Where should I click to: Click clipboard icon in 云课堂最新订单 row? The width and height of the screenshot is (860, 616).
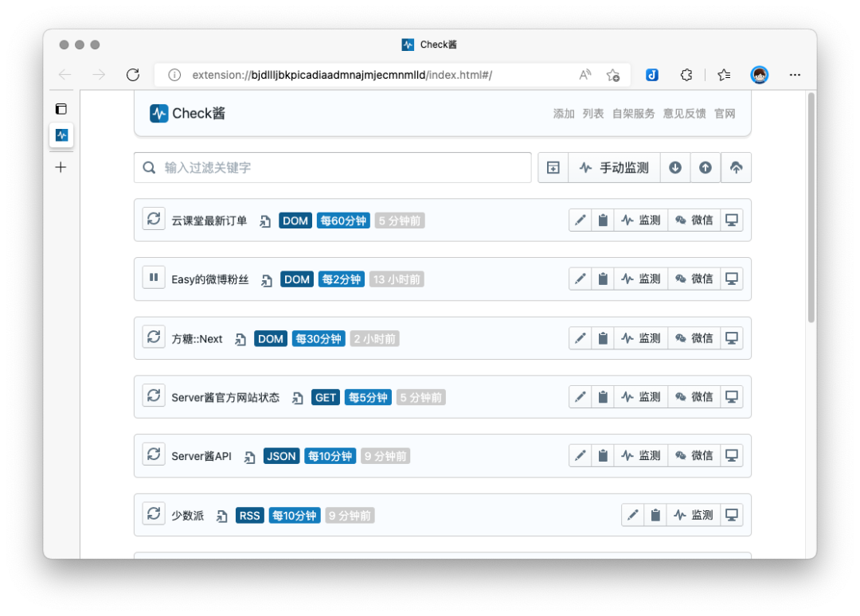tap(603, 220)
